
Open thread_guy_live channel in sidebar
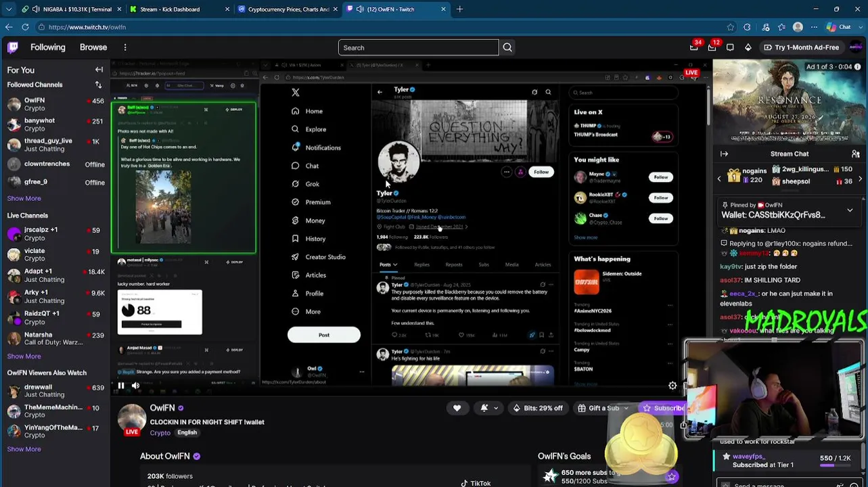point(55,145)
